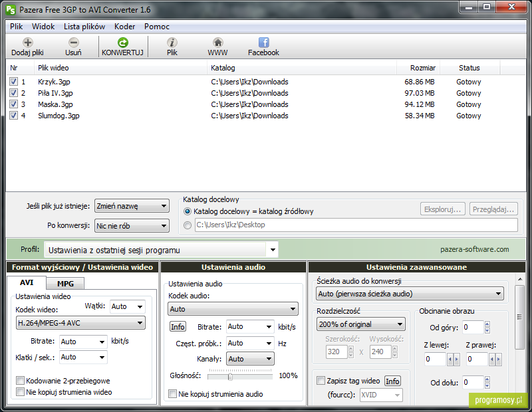Open the Kodek wideo dropdown
This screenshot has width=532, height=412.
coord(80,323)
